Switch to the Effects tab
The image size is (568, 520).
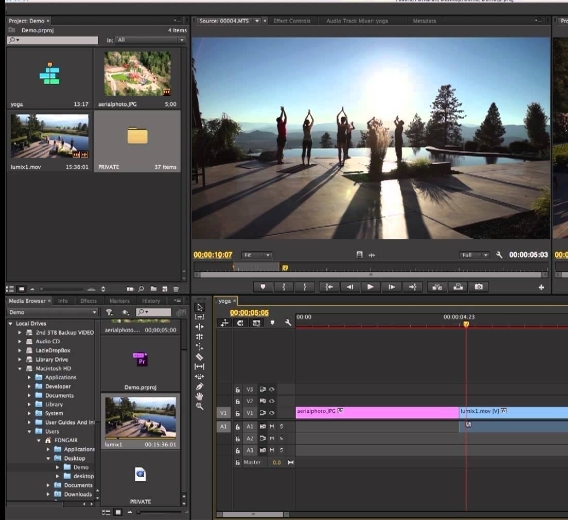pyautogui.click(x=88, y=301)
